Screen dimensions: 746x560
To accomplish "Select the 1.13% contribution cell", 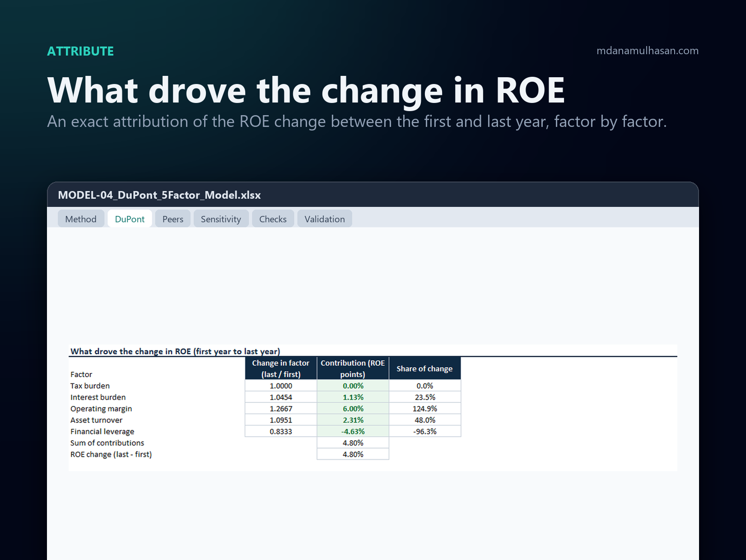I will pos(353,397).
